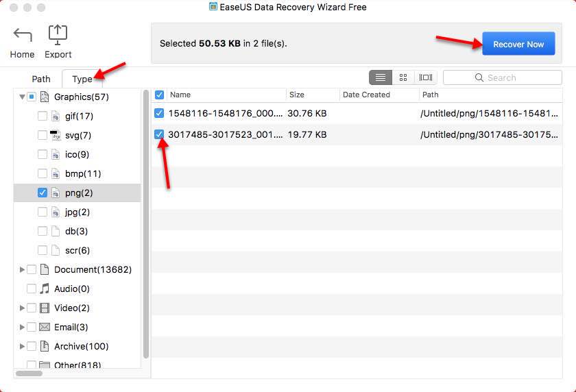576x392 pixels.
Task: Click the Export label
Action: pos(58,54)
